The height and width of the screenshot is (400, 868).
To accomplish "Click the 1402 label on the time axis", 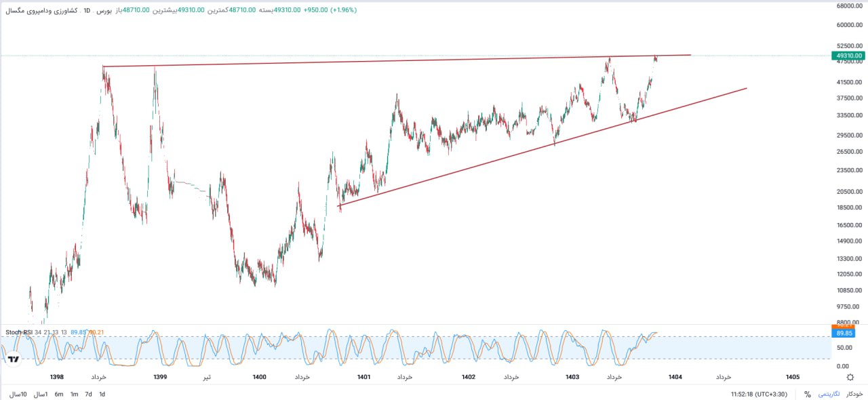I will coord(468,377).
